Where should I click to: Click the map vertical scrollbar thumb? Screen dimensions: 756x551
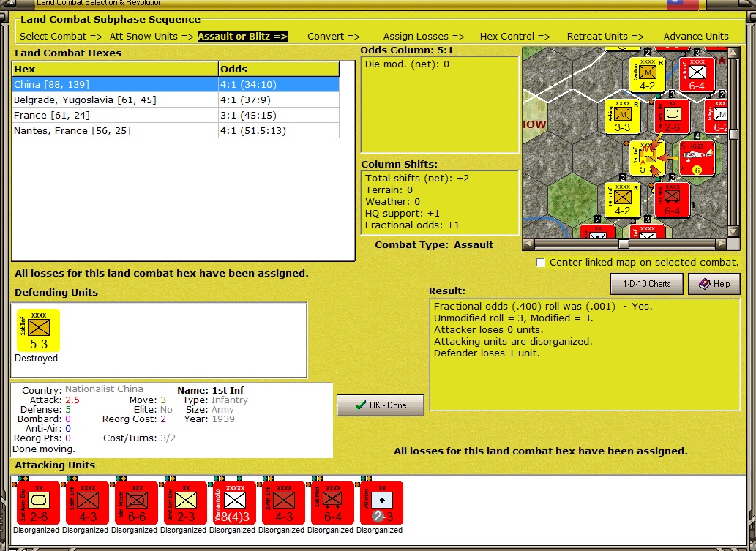(733, 134)
